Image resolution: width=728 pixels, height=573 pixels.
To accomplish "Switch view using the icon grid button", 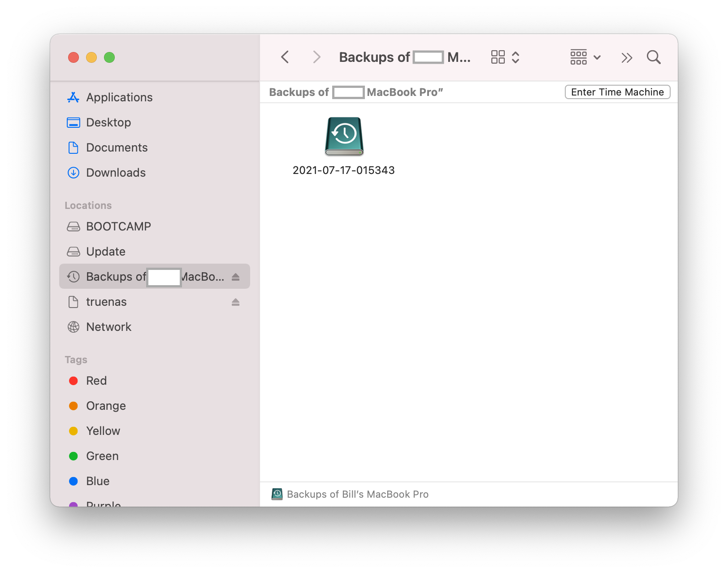I will [x=505, y=57].
